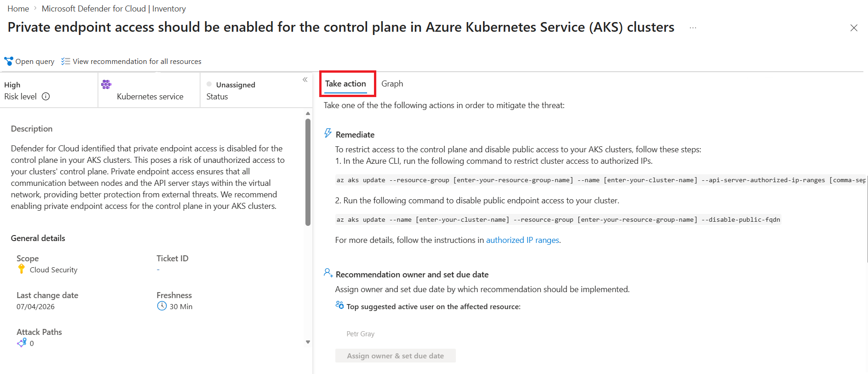Click the Freshness clock icon

tap(161, 306)
